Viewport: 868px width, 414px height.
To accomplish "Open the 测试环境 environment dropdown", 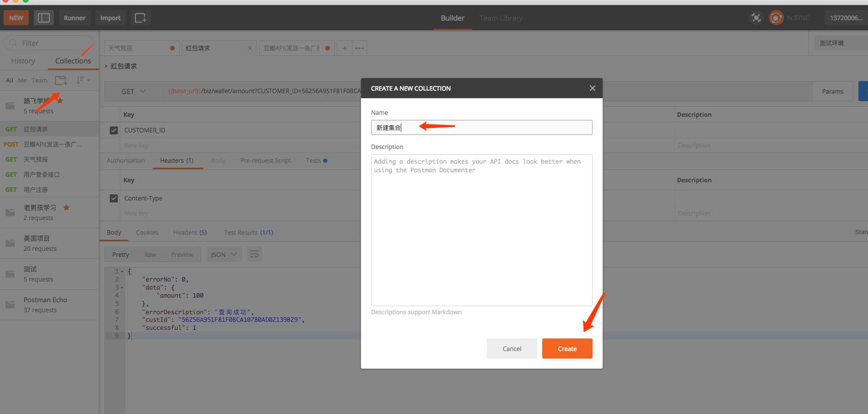I will coord(841,43).
